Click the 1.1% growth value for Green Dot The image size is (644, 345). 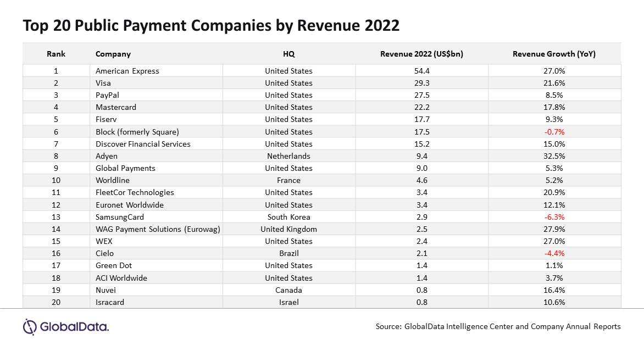554,266
